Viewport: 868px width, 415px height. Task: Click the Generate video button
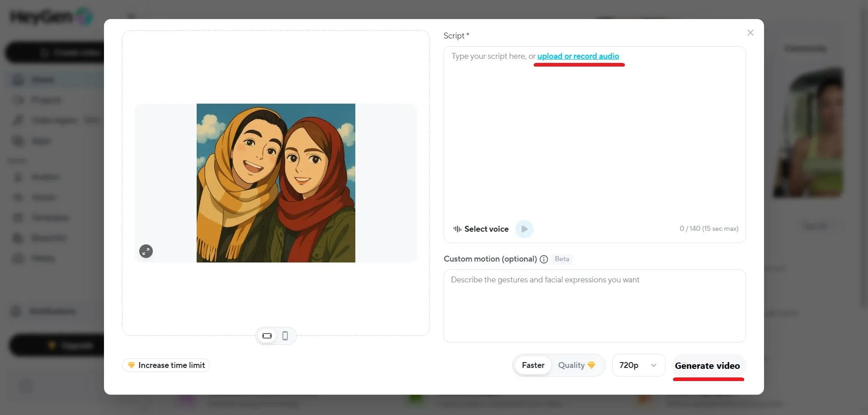[x=708, y=366]
